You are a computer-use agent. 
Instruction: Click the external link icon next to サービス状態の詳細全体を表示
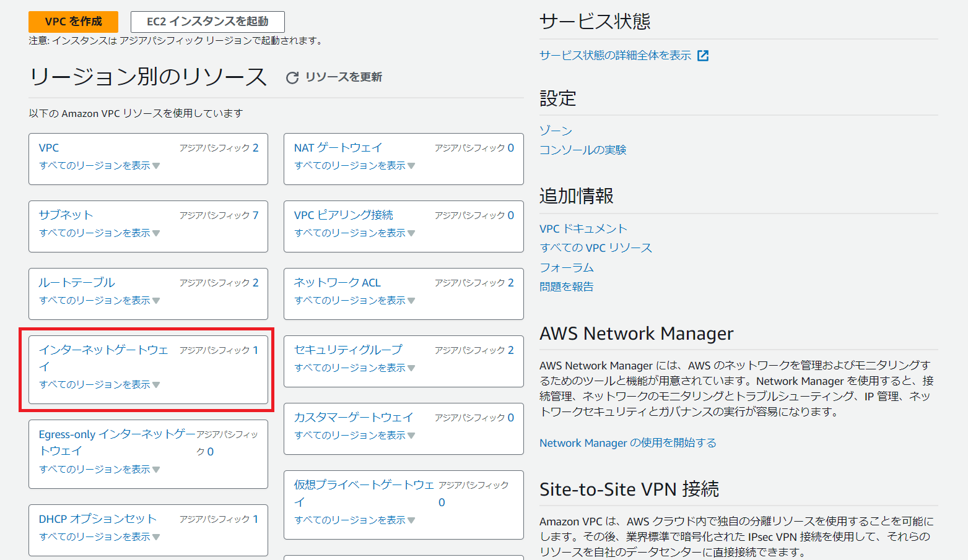coord(703,56)
